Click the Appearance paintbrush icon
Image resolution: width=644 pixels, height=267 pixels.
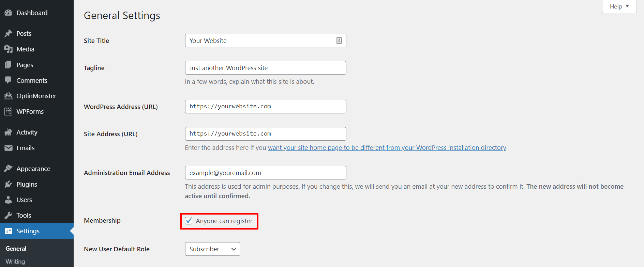[x=8, y=169]
